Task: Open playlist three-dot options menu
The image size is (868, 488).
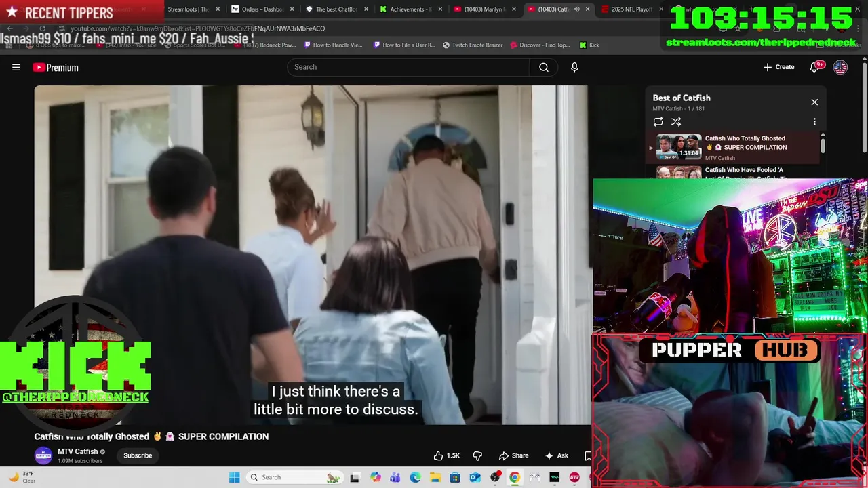Action: pyautogui.click(x=814, y=122)
